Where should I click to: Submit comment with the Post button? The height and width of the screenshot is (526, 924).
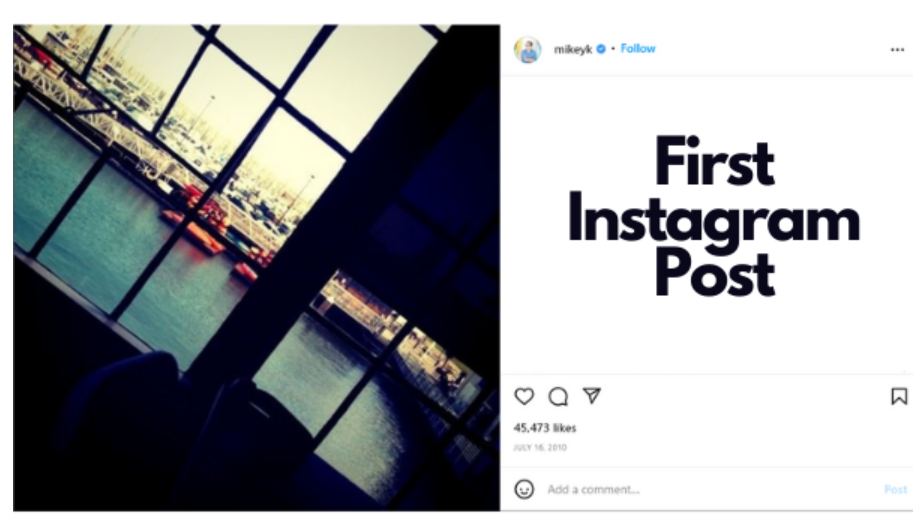coord(895,489)
